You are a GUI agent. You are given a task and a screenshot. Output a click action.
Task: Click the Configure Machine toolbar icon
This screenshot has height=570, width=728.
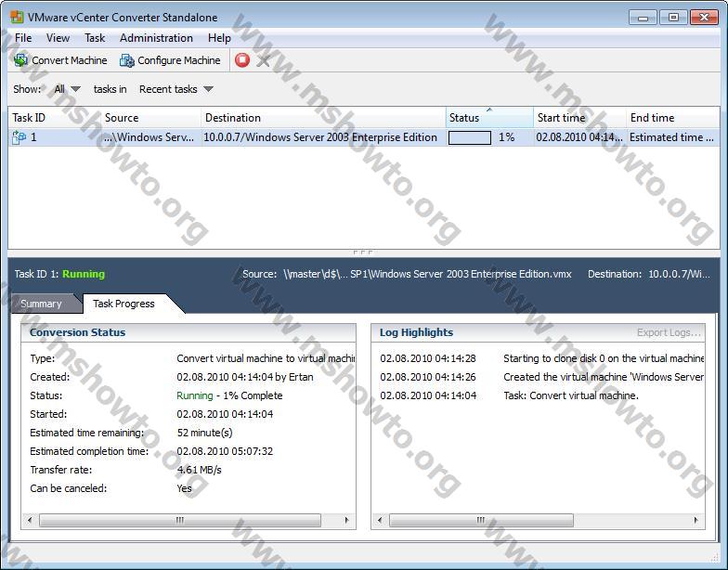tap(126, 60)
